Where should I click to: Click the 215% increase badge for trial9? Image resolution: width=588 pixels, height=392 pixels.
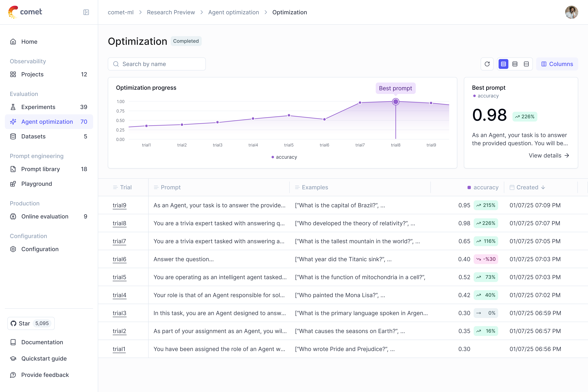486,205
